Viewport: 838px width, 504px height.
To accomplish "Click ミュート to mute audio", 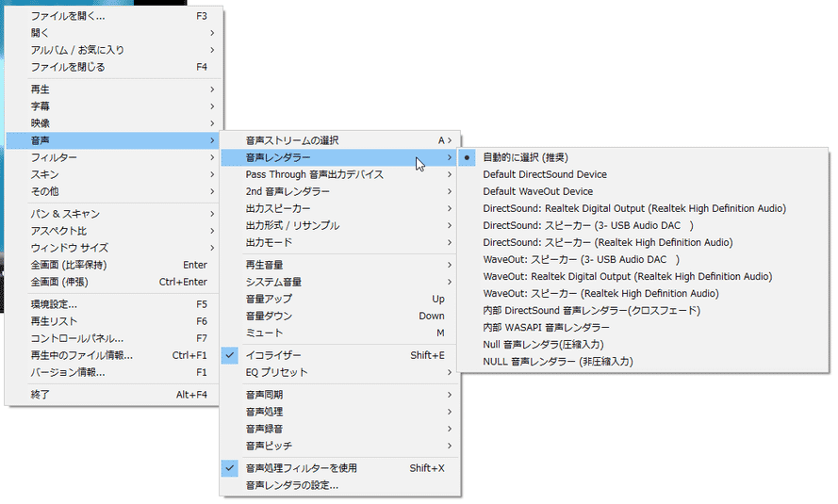I will [264, 333].
